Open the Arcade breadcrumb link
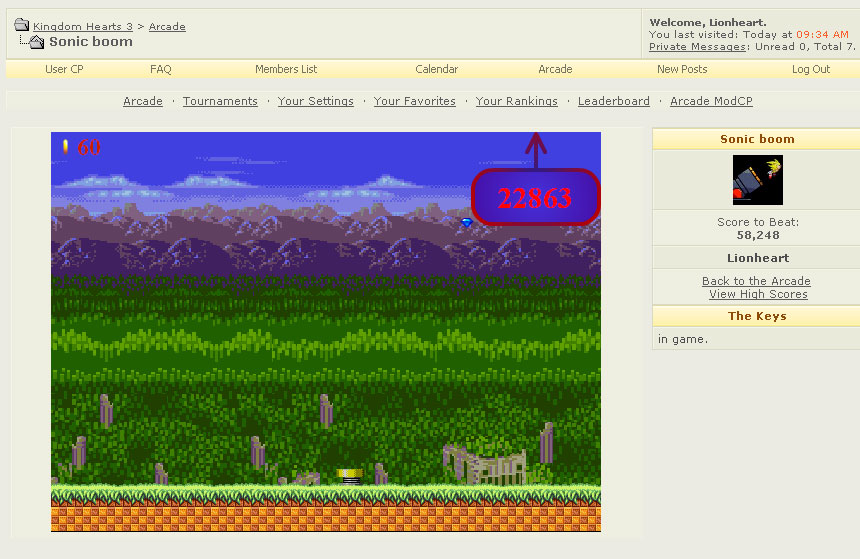860x559 pixels. (x=167, y=26)
